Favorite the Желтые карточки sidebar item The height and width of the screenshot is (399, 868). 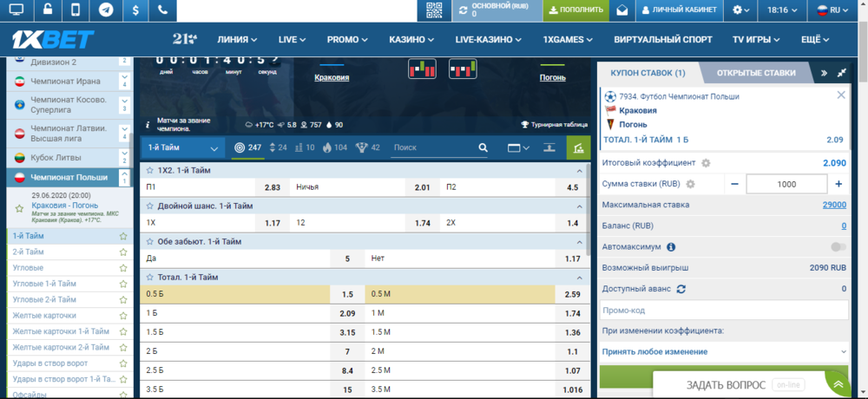pos(123,316)
